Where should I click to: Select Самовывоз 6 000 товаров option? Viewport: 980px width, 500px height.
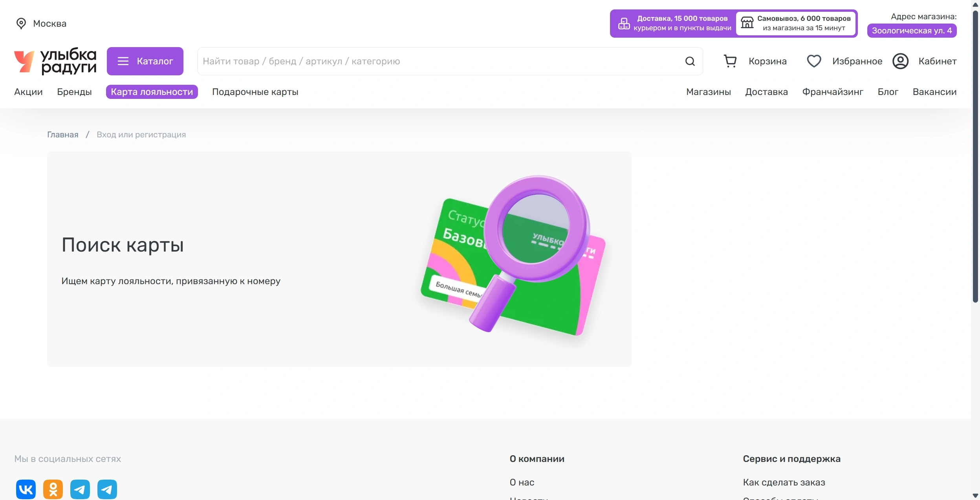click(796, 23)
